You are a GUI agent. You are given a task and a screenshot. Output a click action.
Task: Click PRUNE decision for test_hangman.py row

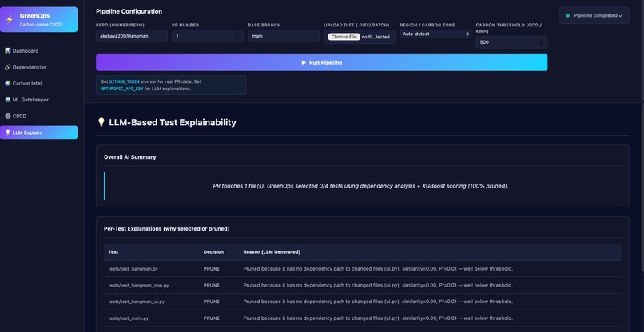212,269
